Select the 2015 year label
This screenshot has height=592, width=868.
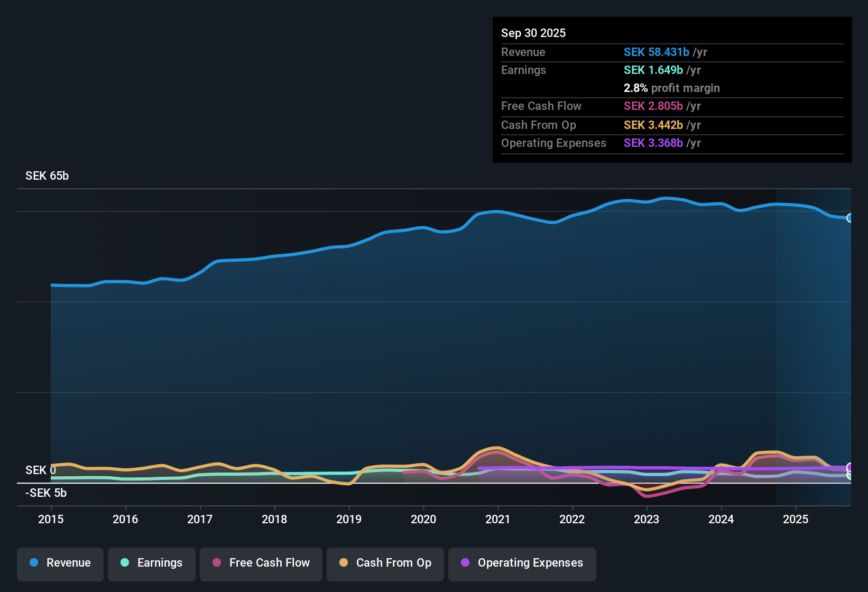click(x=51, y=520)
